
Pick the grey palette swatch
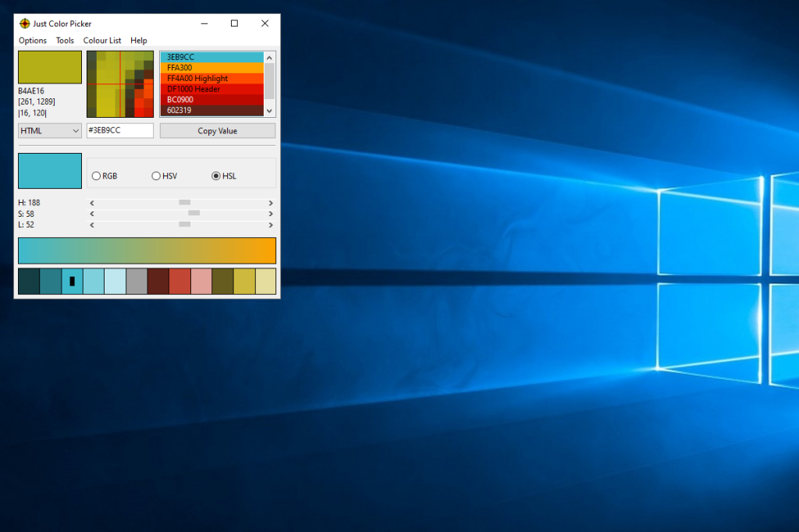point(136,282)
